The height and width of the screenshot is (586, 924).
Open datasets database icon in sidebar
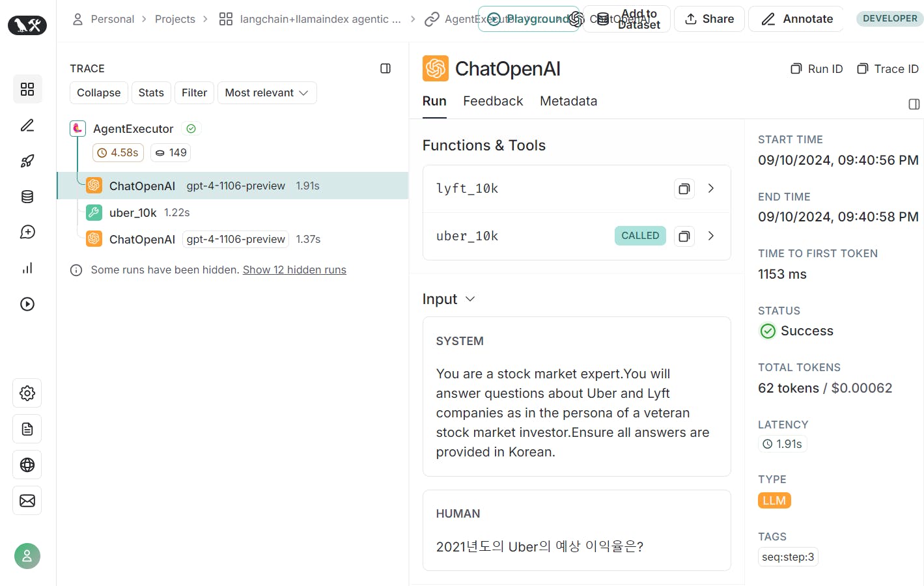pos(27,197)
